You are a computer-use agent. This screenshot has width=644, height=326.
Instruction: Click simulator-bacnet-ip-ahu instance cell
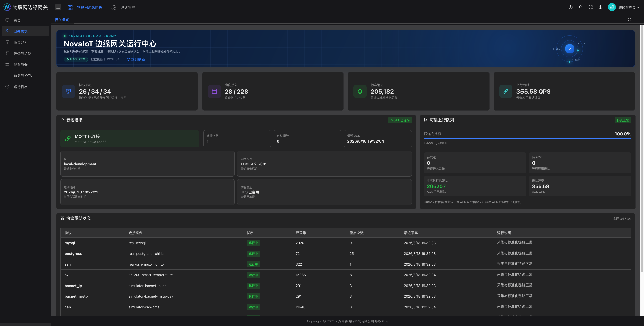pyautogui.click(x=148, y=286)
